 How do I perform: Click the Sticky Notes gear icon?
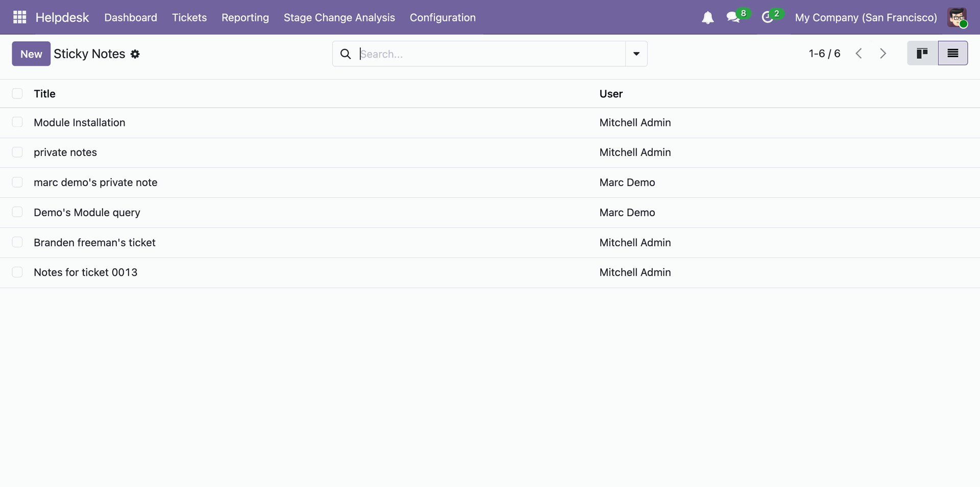tap(135, 54)
